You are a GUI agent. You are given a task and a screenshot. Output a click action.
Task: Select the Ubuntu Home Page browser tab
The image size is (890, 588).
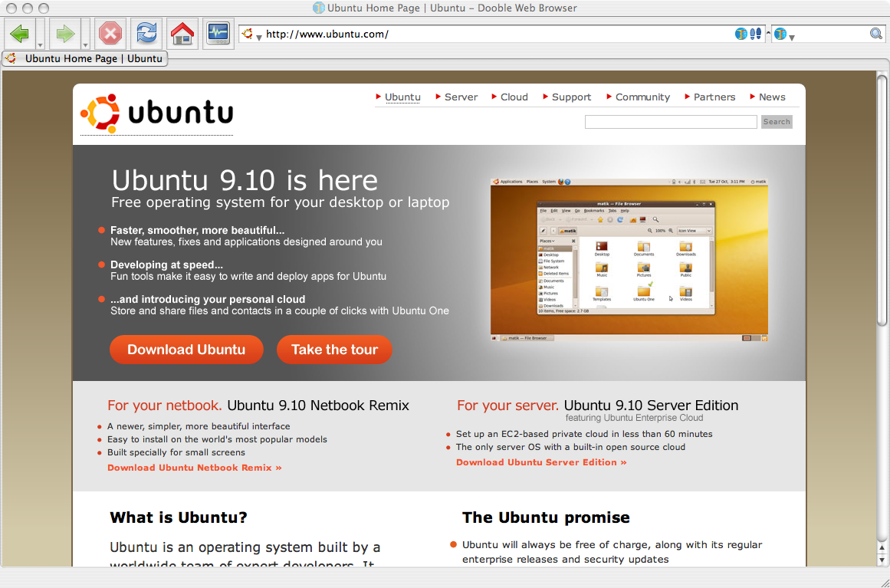[x=85, y=58]
